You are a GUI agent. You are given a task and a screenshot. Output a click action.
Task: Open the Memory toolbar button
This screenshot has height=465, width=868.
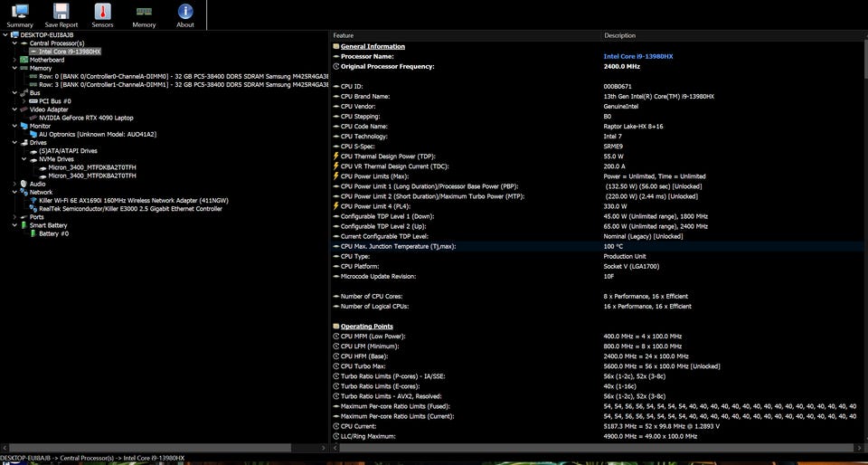[144, 15]
